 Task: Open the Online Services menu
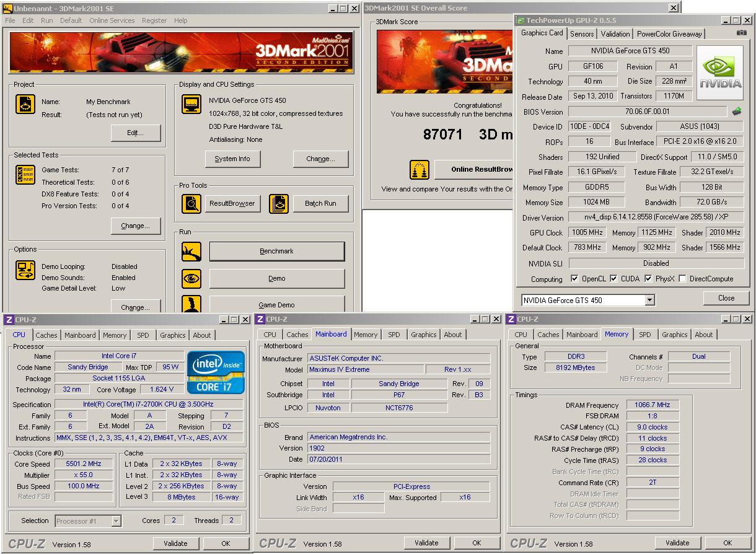(x=112, y=20)
